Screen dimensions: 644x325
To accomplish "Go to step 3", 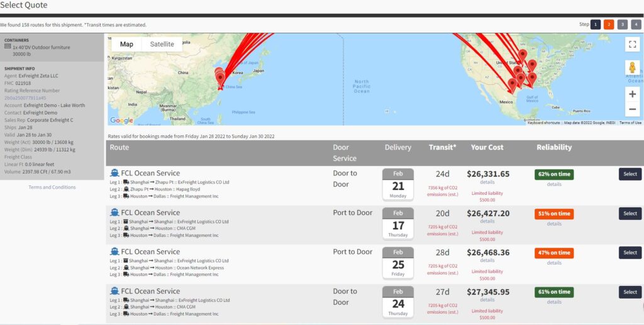I will (622, 25).
